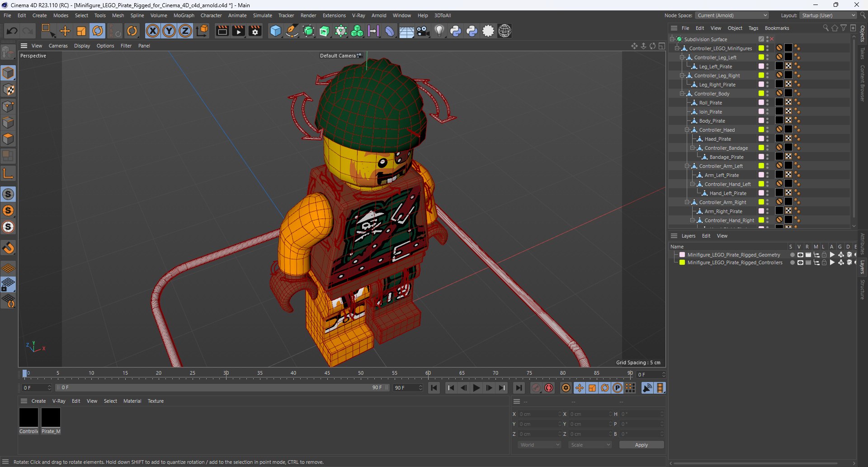Select the Bandage_Pirate object

click(x=726, y=157)
